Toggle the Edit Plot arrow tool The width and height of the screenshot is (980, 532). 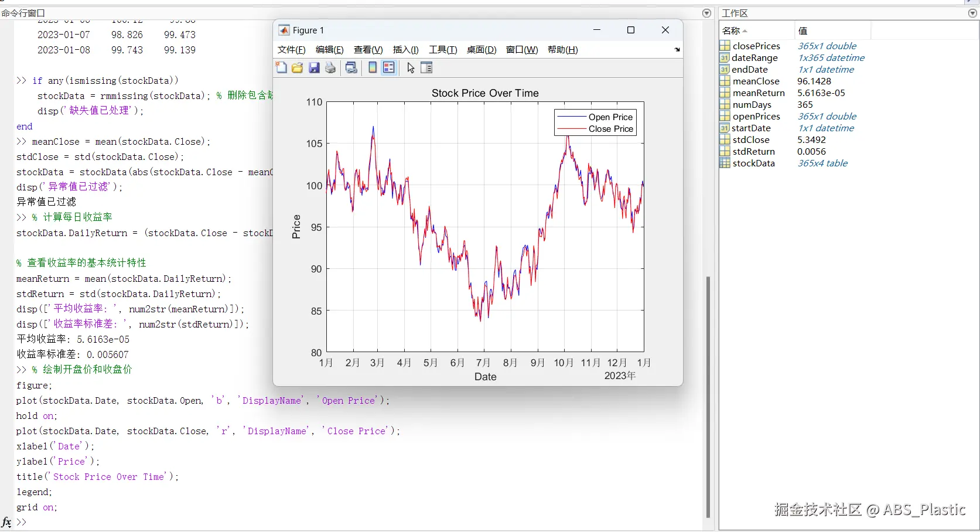[411, 68]
